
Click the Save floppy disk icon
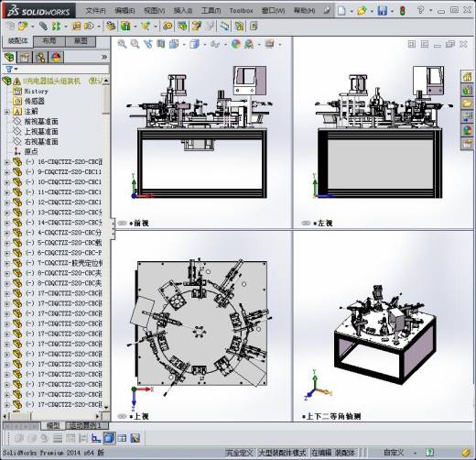click(383, 11)
